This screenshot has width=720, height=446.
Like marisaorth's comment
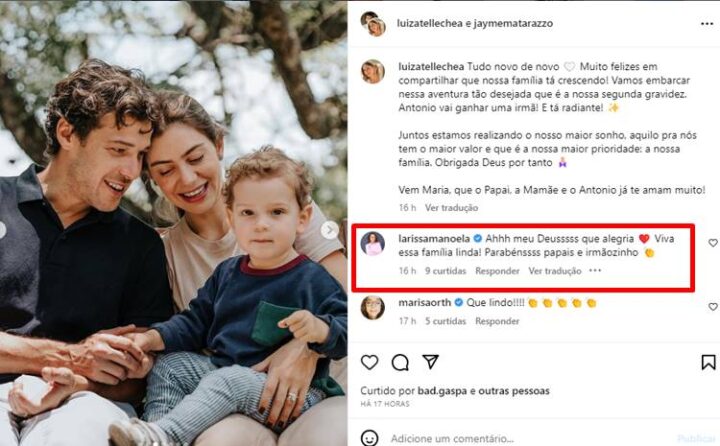tap(712, 307)
